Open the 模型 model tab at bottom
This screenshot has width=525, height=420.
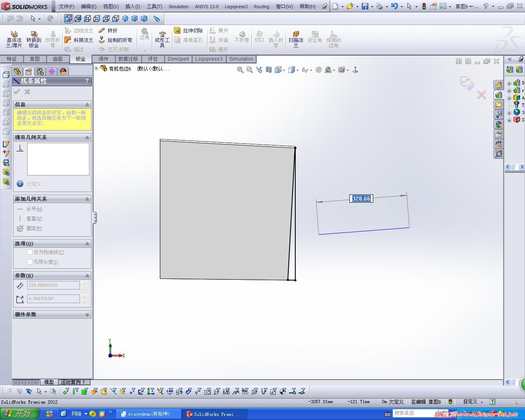[49, 382]
